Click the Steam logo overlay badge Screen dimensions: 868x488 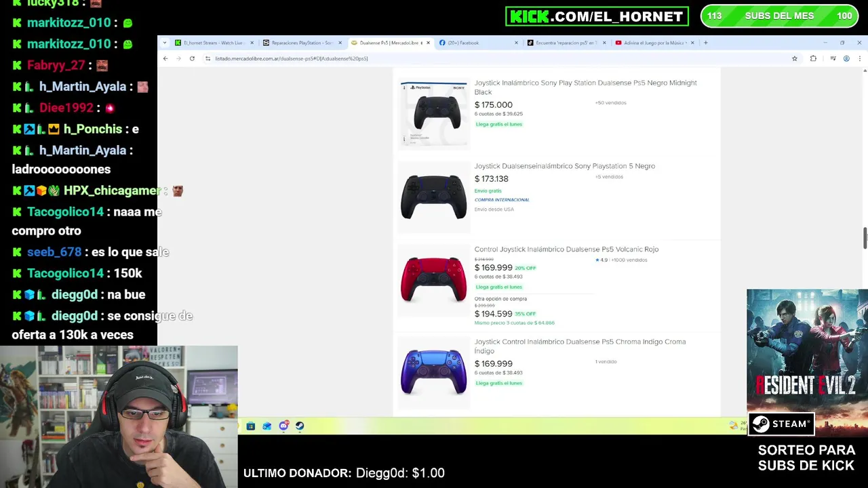click(781, 424)
